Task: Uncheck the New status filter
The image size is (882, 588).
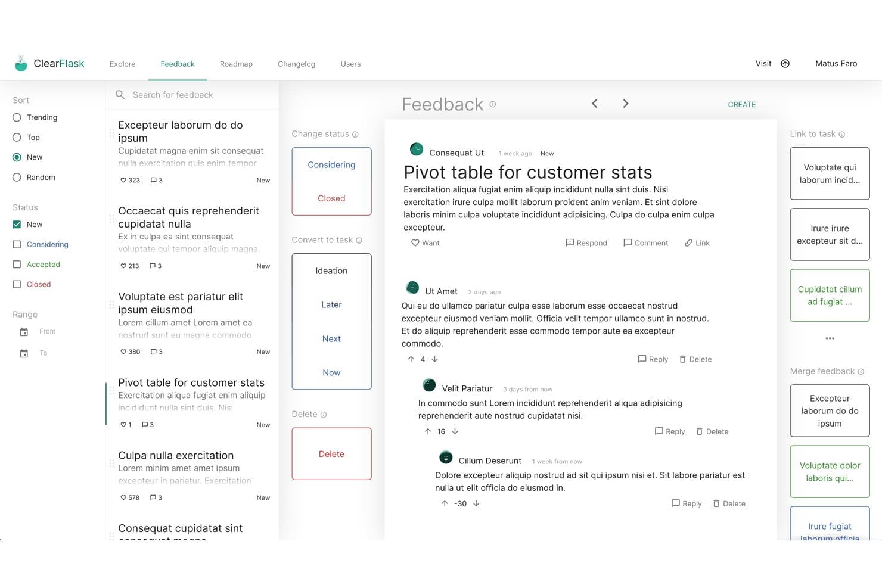Action: point(17,225)
